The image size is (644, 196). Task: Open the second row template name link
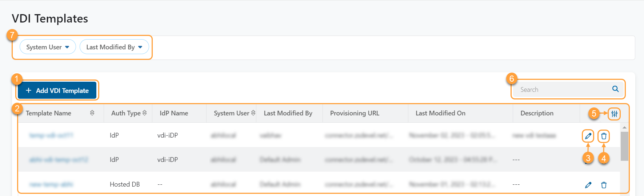59,160
